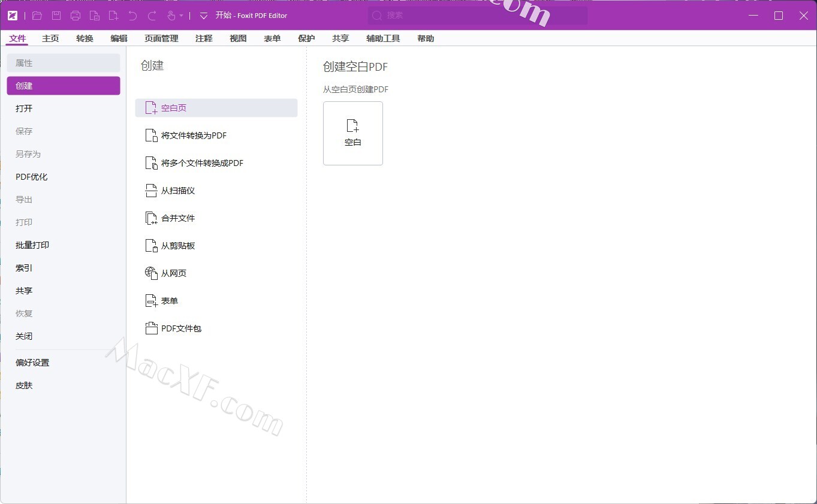This screenshot has width=817, height=504.
Task: Click the search box in title bar
Action: [x=478, y=16]
